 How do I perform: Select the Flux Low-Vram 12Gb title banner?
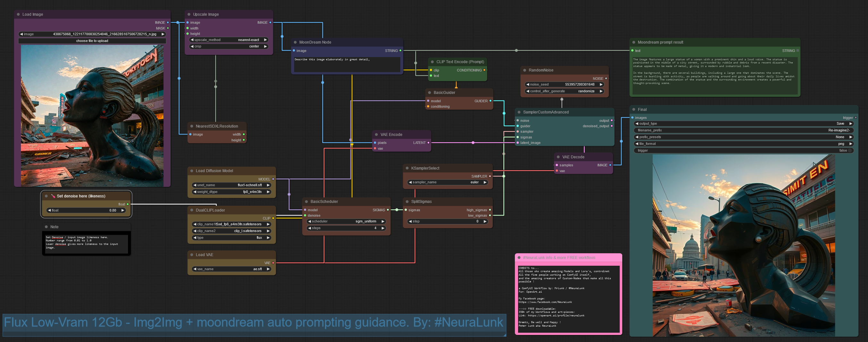pos(254,324)
